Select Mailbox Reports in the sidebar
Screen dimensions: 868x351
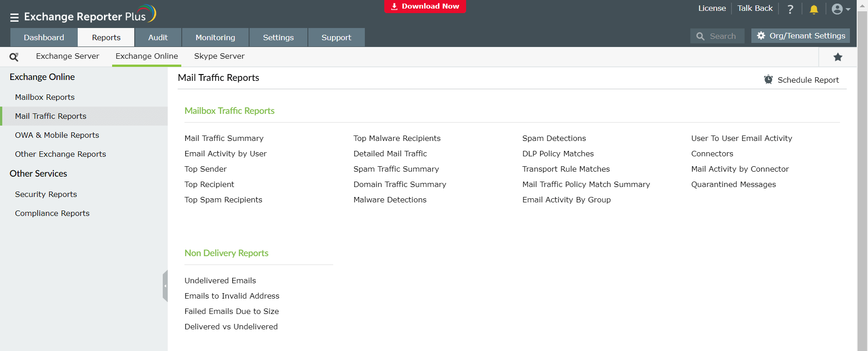point(45,97)
